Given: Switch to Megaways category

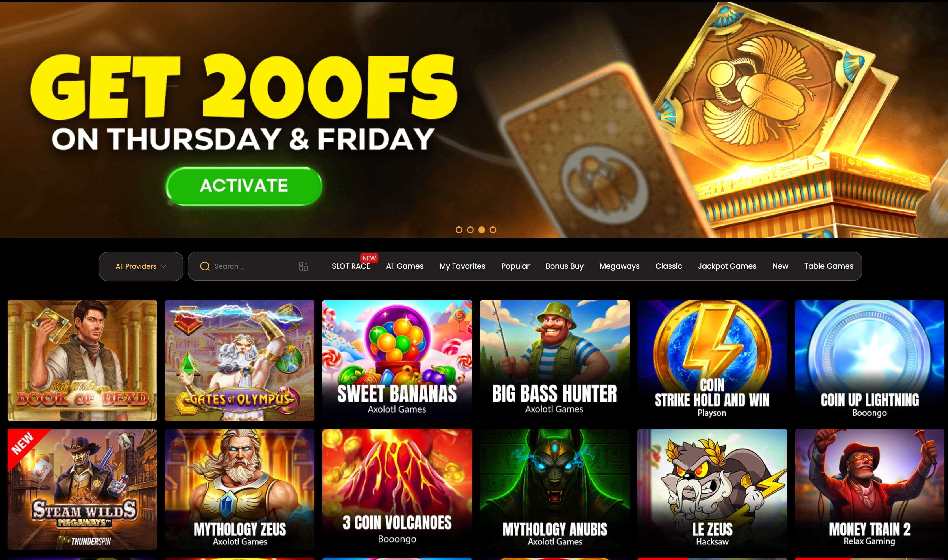Looking at the screenshot, I should [619, 266].
